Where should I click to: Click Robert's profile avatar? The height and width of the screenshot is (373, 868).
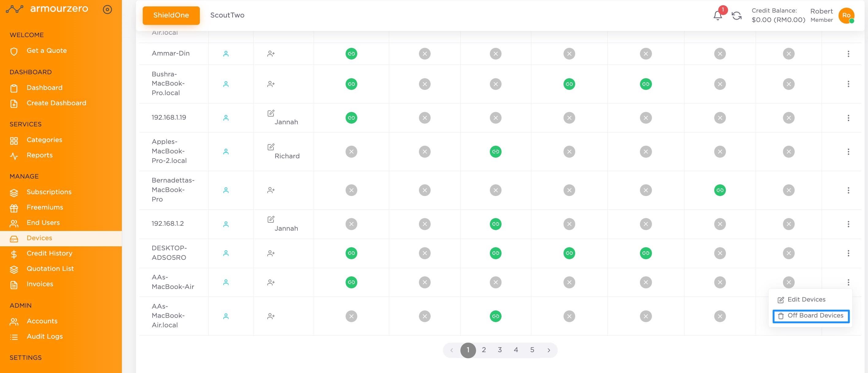847,15
